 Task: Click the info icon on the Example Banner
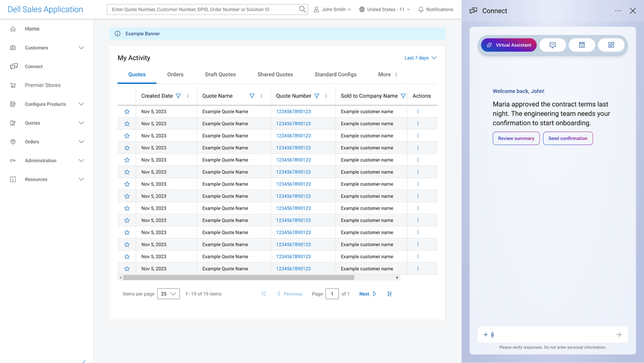(x=118, y=34)
